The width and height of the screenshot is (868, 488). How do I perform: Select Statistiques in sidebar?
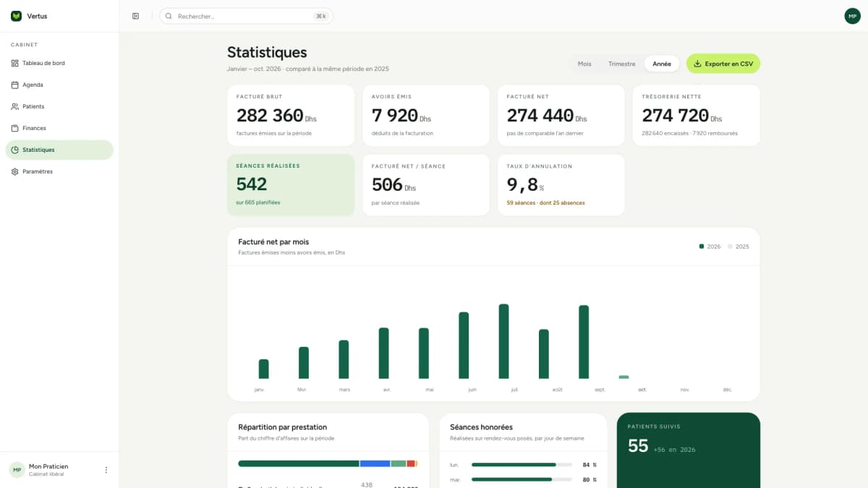[x=59, y=150]
